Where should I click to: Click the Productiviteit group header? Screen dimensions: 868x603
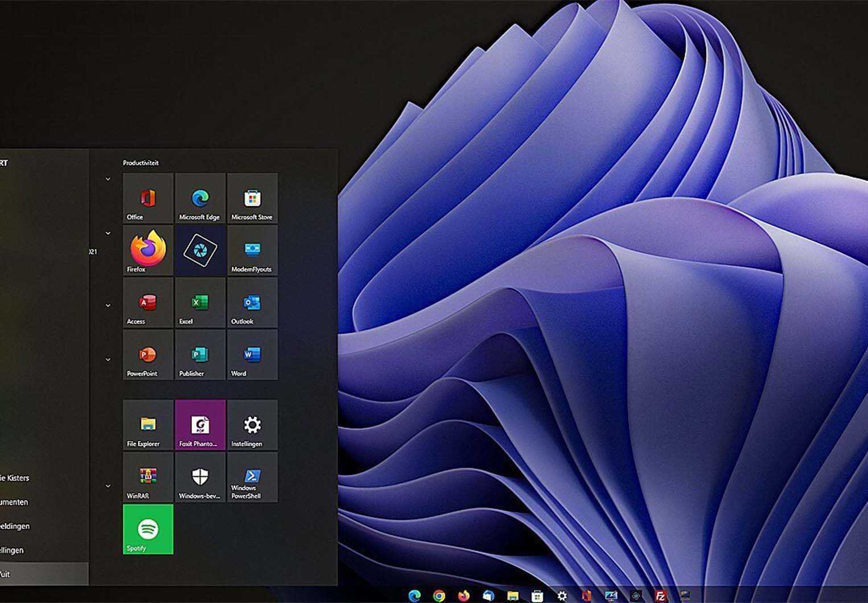click(x=141, y=163)
